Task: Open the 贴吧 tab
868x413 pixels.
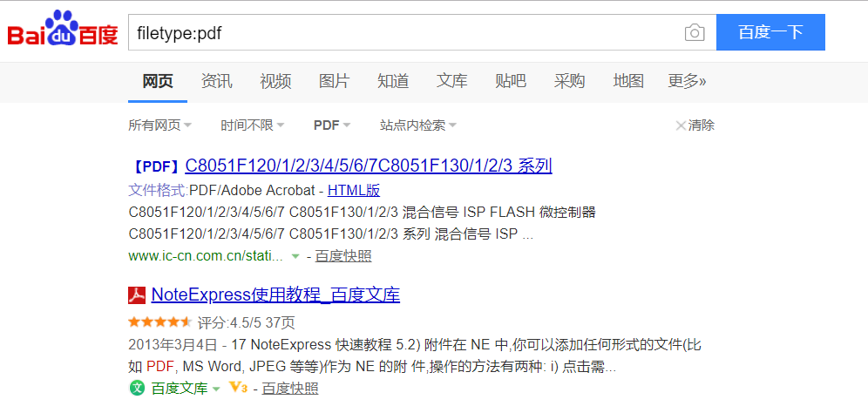Action: pos(511,82)
